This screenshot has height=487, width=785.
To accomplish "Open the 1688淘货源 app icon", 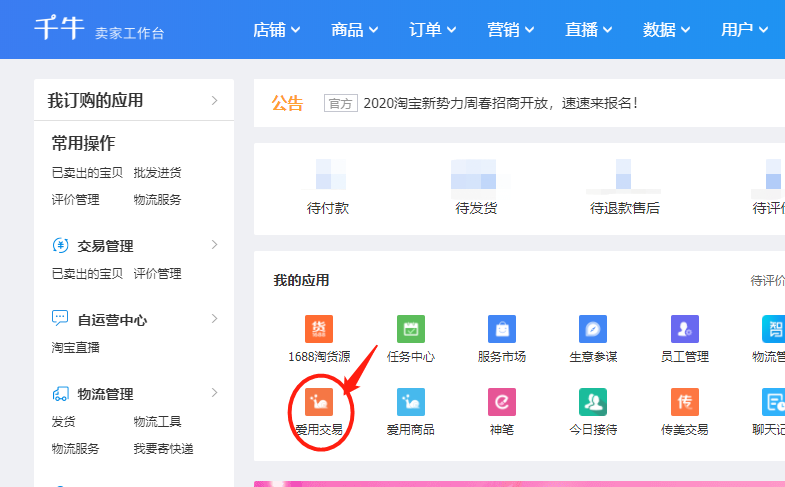I will coord(319,329).
